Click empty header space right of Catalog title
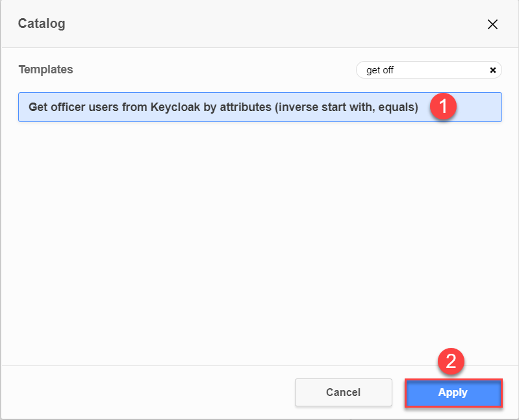This screenshot has height=420, width=519. point(260,25)
